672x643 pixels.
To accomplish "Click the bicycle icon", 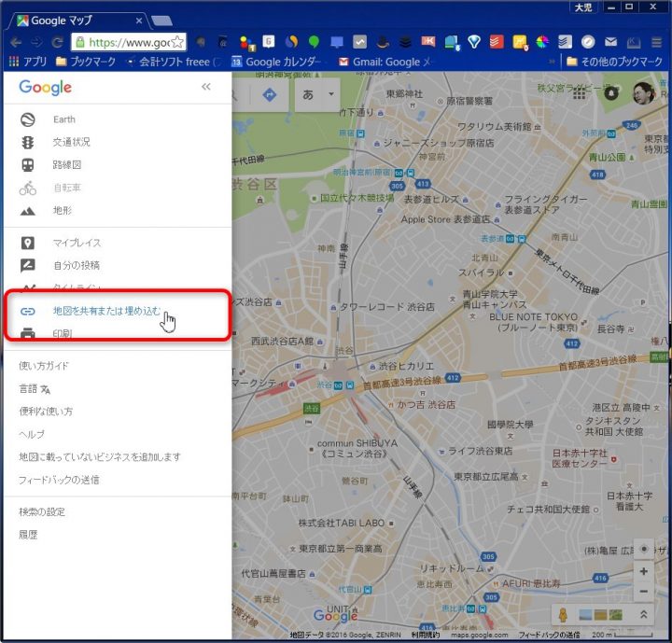I will (x=28, y=188).
